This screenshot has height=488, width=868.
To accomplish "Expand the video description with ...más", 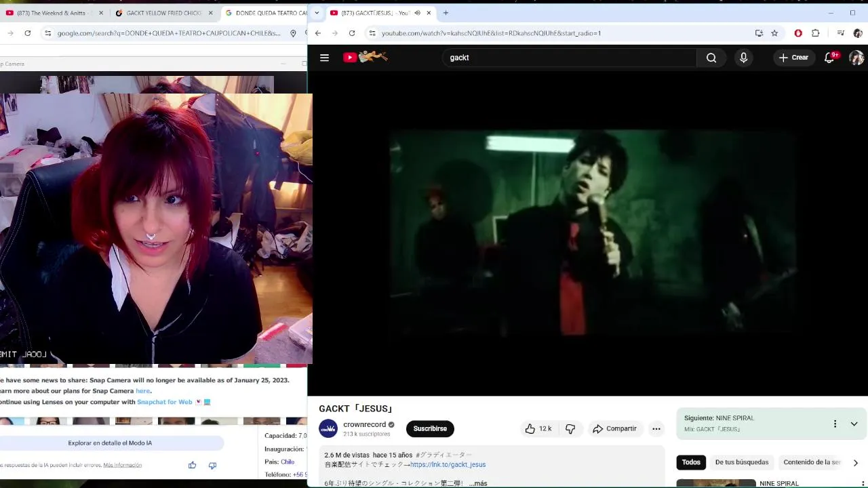I will (x=478, y=483).
